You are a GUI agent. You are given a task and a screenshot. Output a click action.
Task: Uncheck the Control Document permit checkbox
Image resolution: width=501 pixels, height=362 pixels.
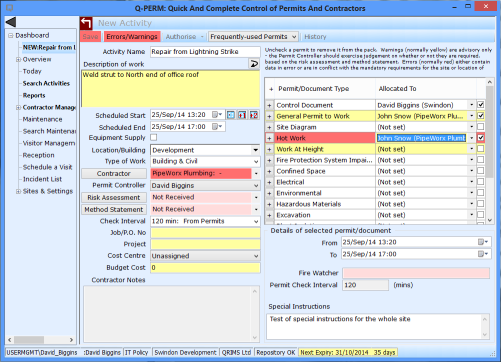(x=480, y=105)
